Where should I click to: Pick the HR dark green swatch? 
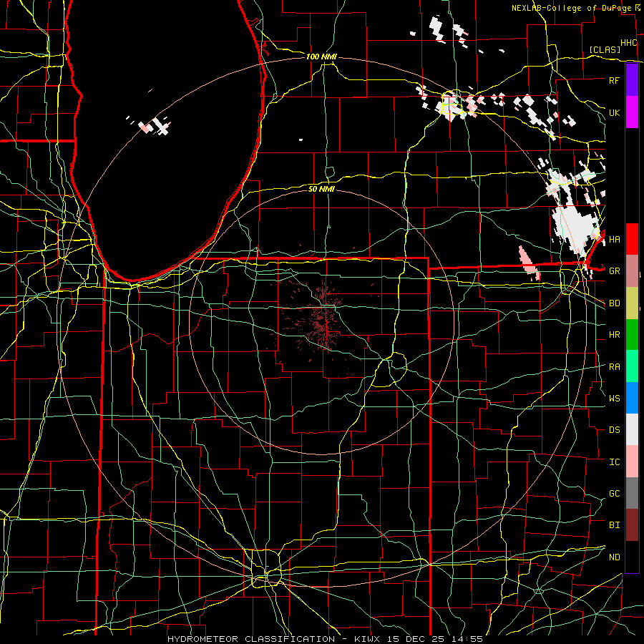point(632,335)
